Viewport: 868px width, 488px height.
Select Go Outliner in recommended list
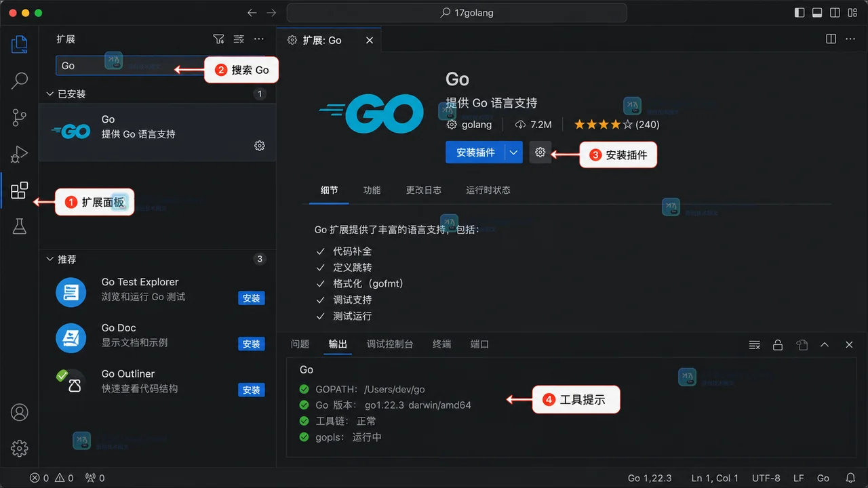pyautogui.click(x=157, y=382)
